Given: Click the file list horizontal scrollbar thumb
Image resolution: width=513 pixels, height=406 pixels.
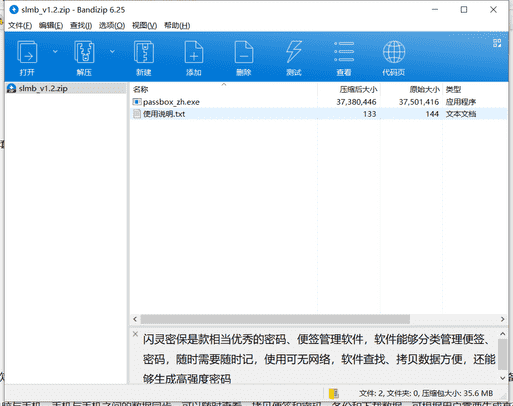Looking at the screenshot, I should click(275, 319).
